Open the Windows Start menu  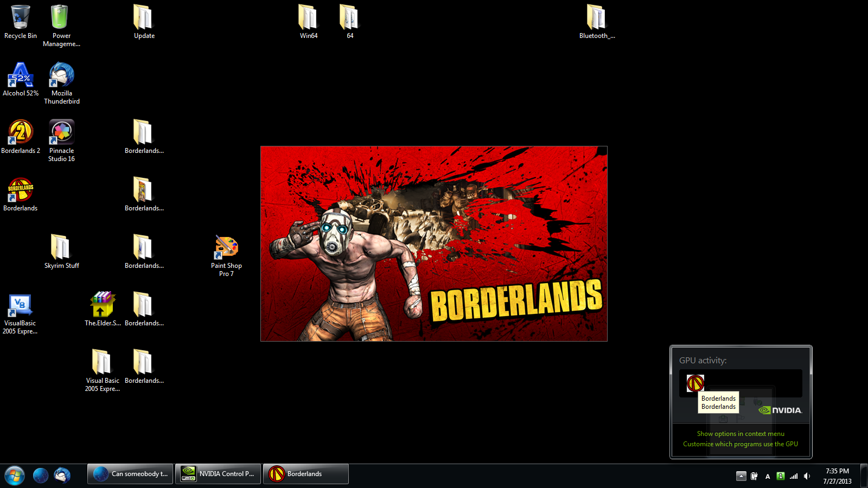15,476
